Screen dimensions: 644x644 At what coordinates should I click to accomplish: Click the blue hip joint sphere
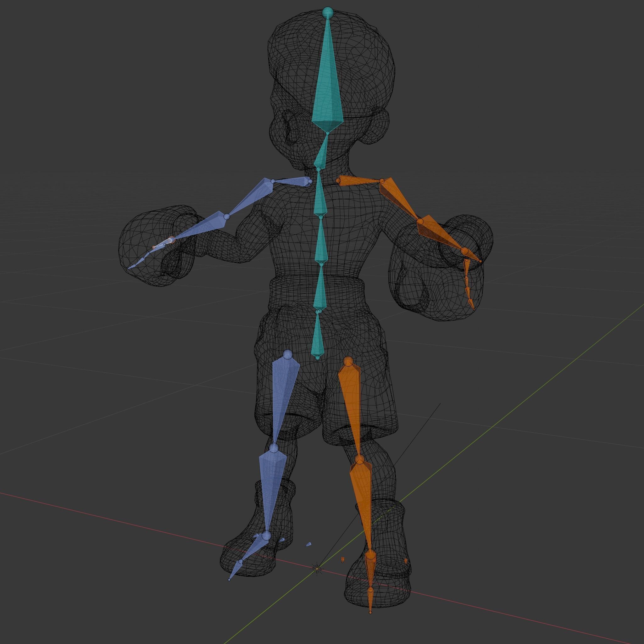287,354
